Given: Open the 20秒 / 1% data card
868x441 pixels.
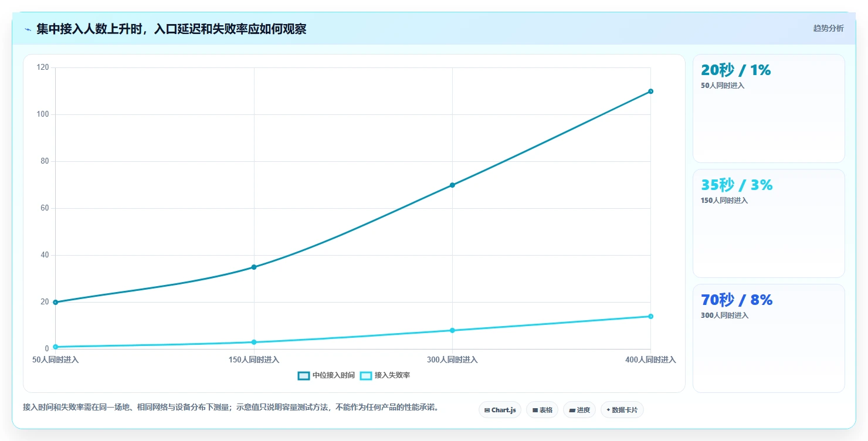Looking at the screenshot, I should pos(768,108).
